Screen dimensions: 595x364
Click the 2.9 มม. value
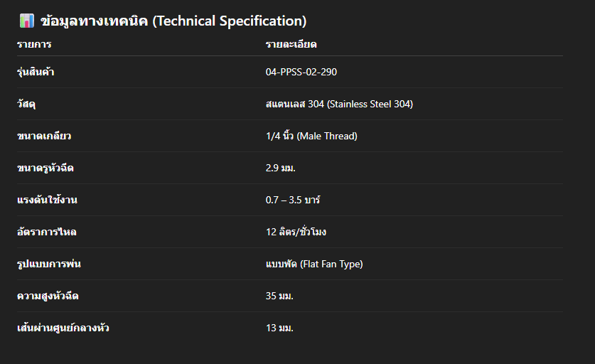(x=280, y=168)
